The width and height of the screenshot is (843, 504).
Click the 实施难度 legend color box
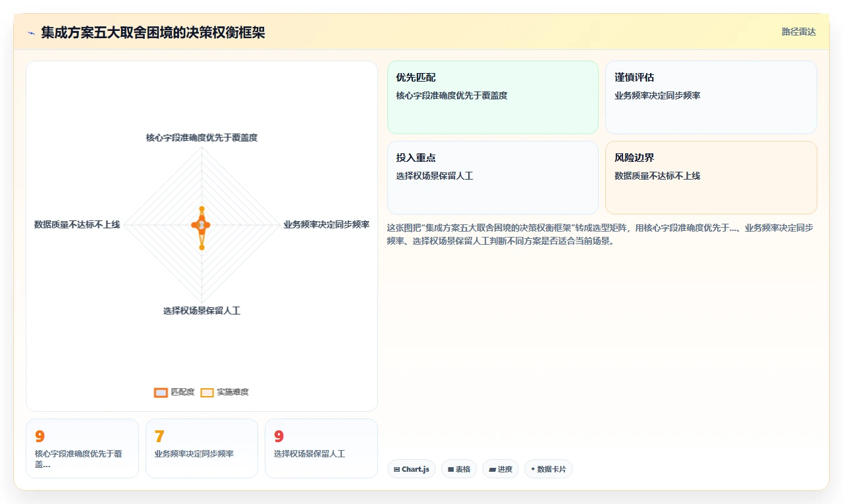click(x=207, y=393)
